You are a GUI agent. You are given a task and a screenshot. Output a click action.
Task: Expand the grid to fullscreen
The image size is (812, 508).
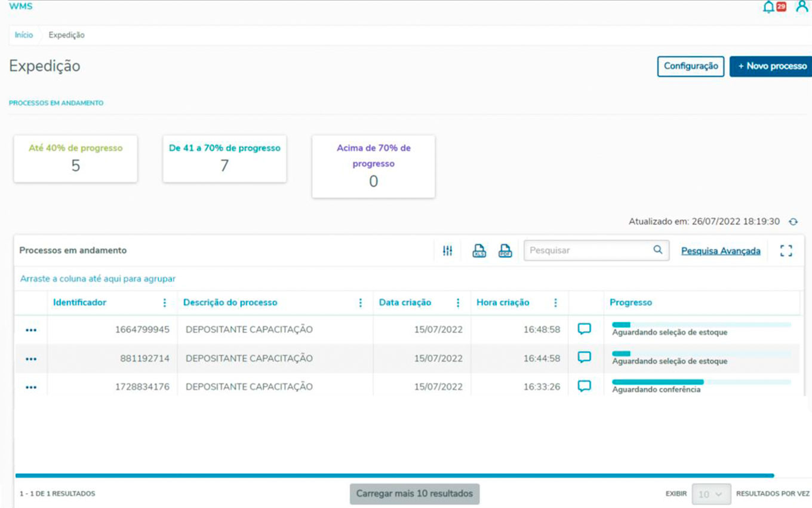coord(786,251)
